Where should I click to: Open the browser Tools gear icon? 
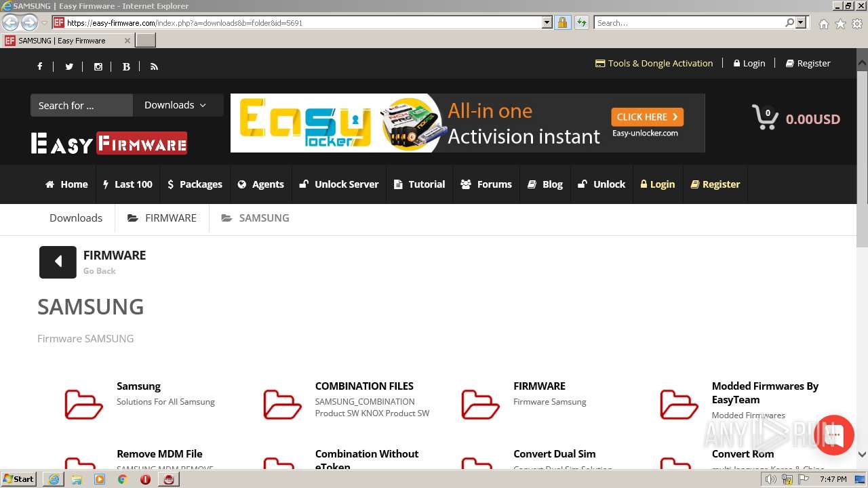pyautogui.click(x=857, y=24)
